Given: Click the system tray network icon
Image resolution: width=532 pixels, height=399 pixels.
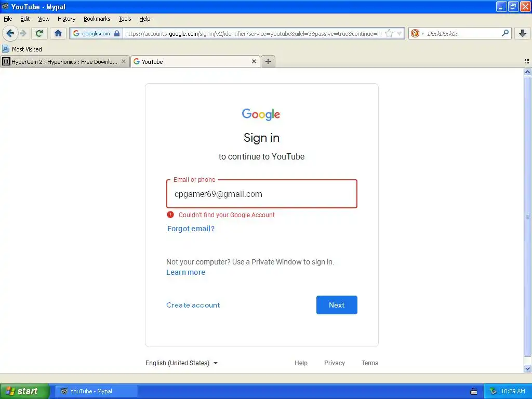Looking at the screenshot, I should tap(493, 391).
